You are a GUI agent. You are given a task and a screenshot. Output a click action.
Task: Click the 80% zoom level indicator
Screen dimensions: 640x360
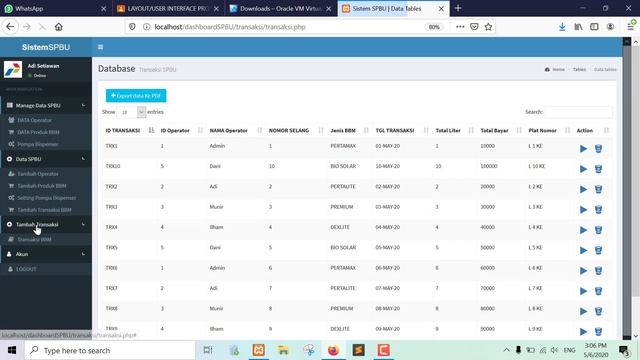[434, 27]
